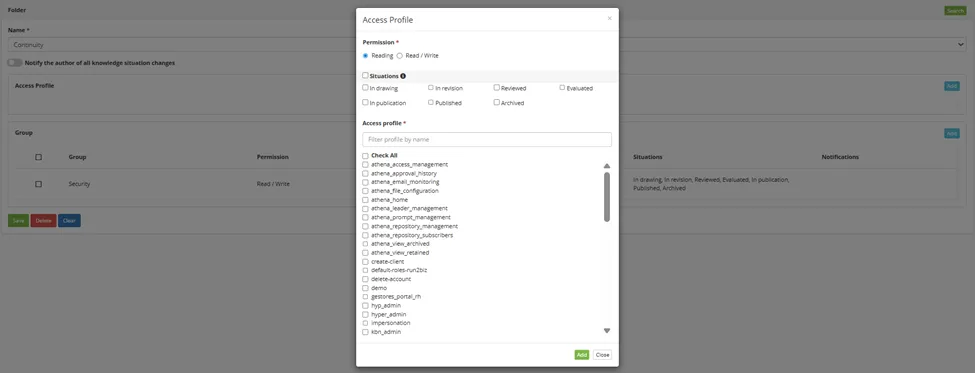
Task: Click the Read / Write cell in Security row
Action: coord(273,184)
